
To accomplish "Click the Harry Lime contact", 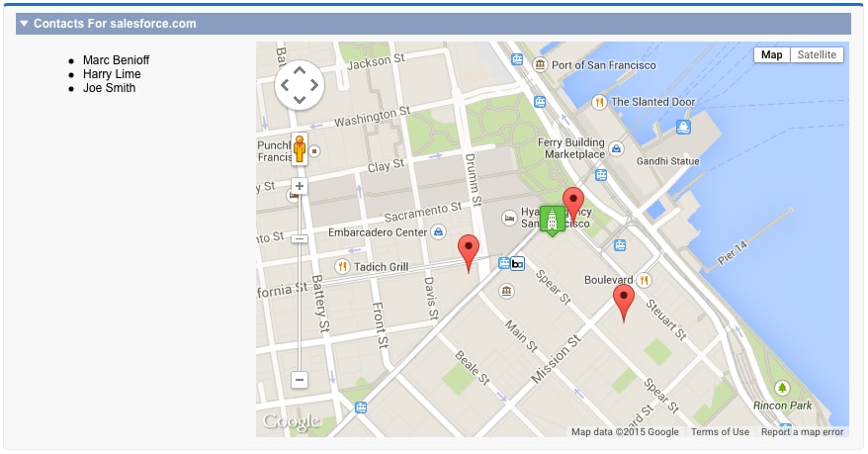I will click(x=112, y=73).
